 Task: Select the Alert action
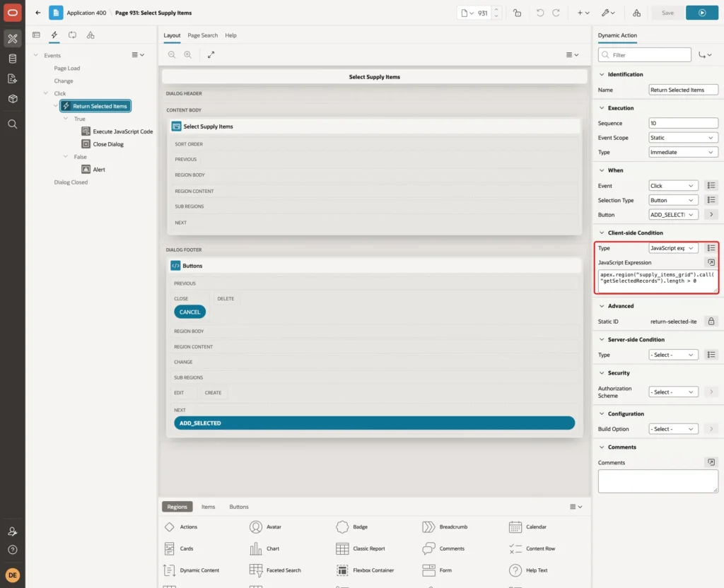pos(93,170)
